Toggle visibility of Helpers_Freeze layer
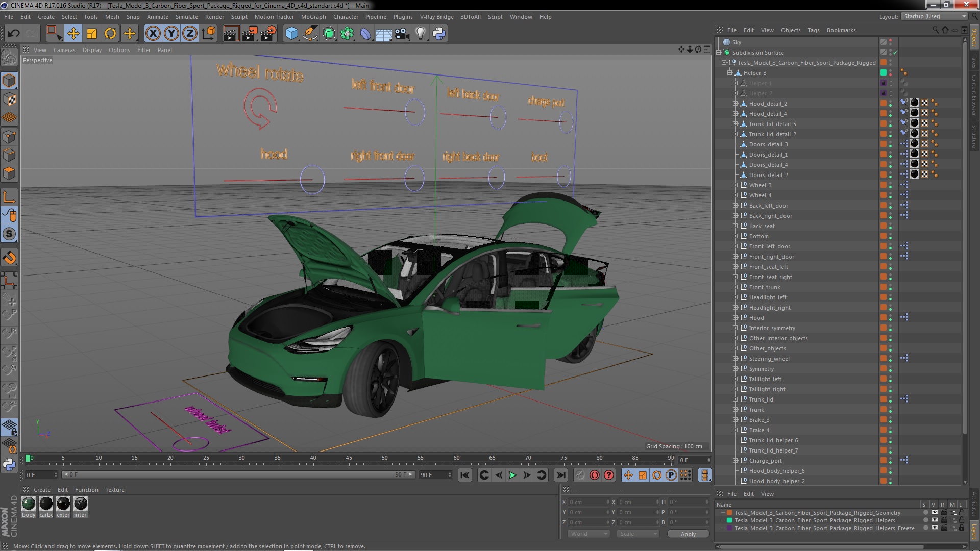The height and width of the screenshot is (551, 980). coord(935,528)
